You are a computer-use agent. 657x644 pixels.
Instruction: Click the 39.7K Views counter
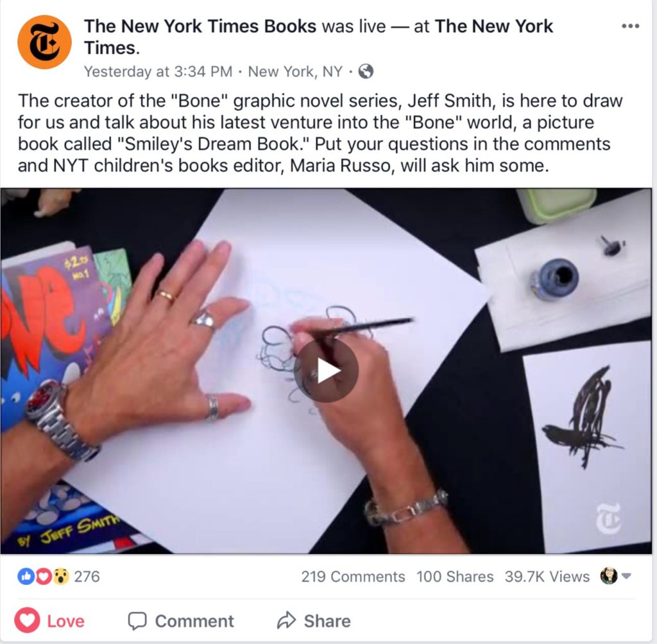pyautogui.click(x=547, y=577)
